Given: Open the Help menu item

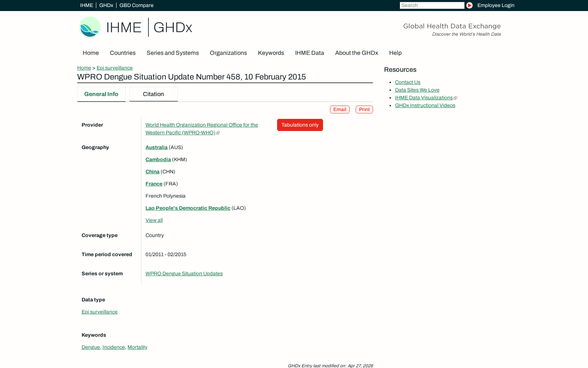Looking at the screenshot, I should pyautogui.click(x=395, y=53).
